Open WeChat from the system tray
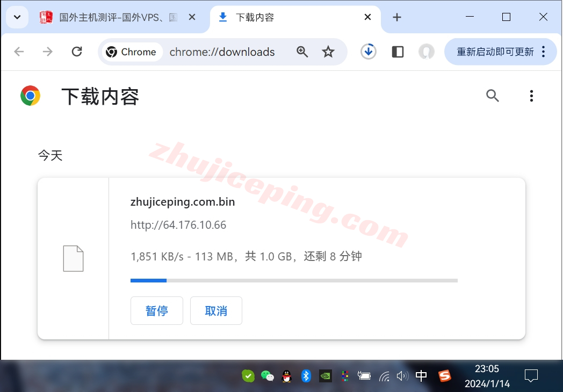 (267, 376)
